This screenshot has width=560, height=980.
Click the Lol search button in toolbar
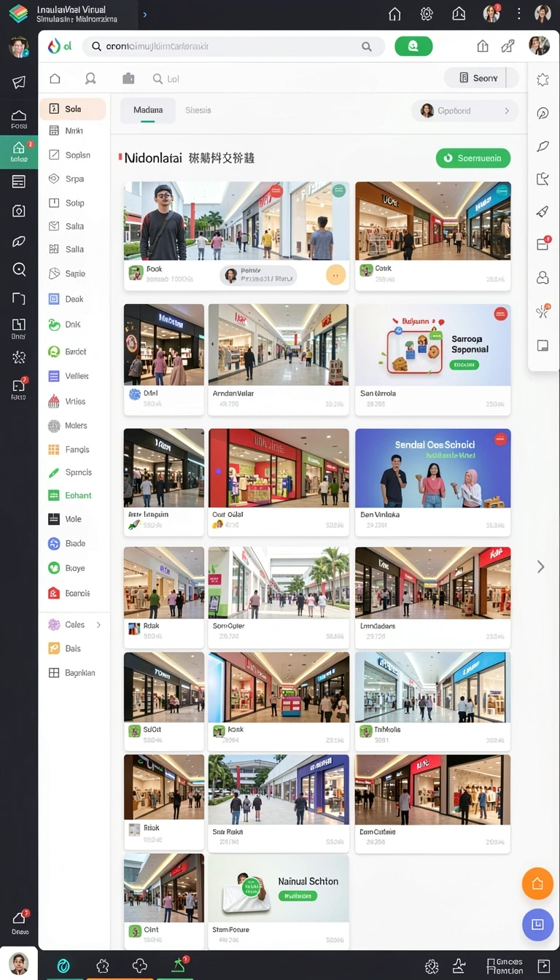[x=166, y=79]
